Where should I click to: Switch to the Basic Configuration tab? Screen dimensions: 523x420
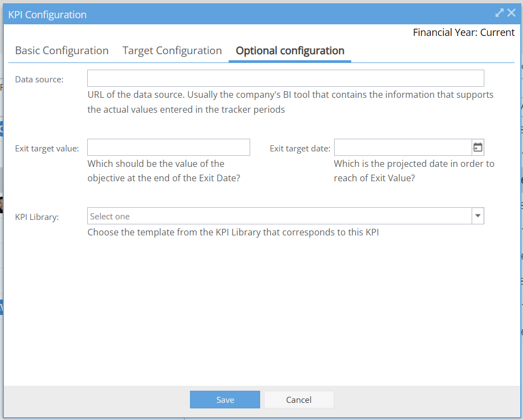(x=62, y=50)
